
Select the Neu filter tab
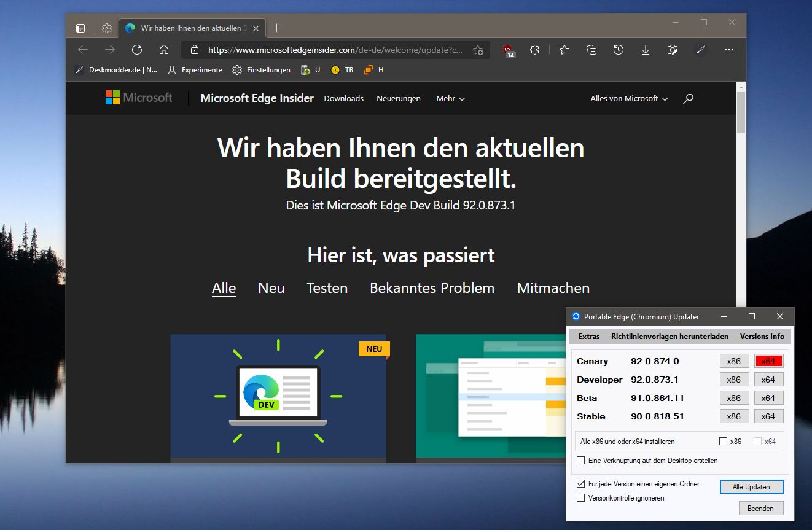point(271,288)
